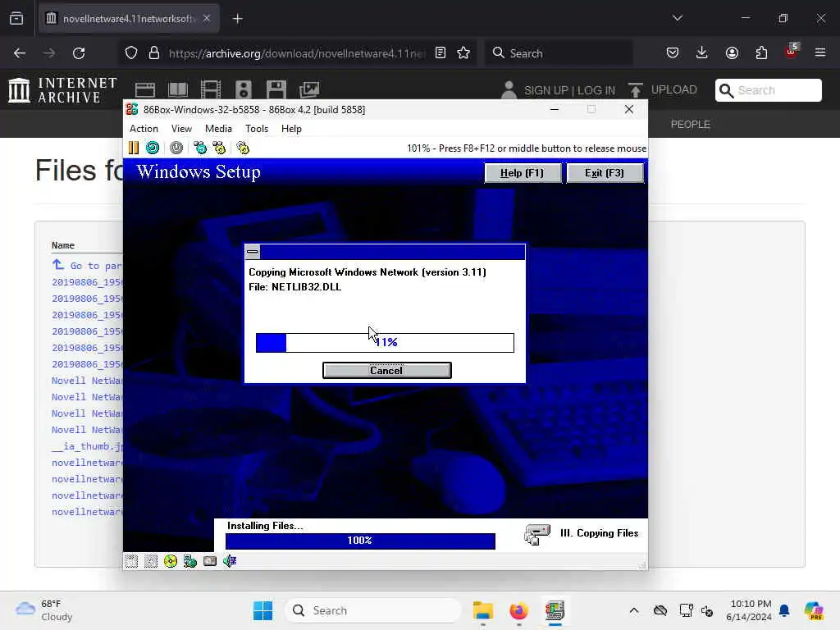Click the sound status bar icon

(230, 561)
